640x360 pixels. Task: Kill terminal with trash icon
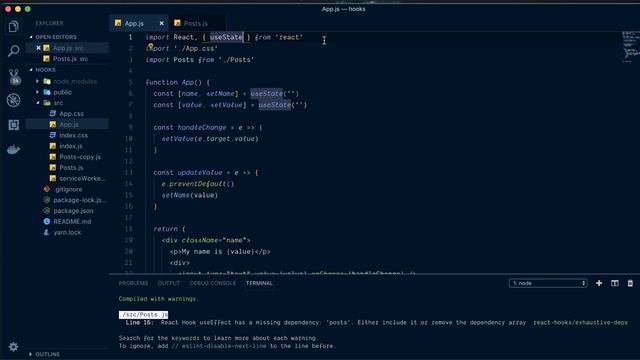pos(630,283)
